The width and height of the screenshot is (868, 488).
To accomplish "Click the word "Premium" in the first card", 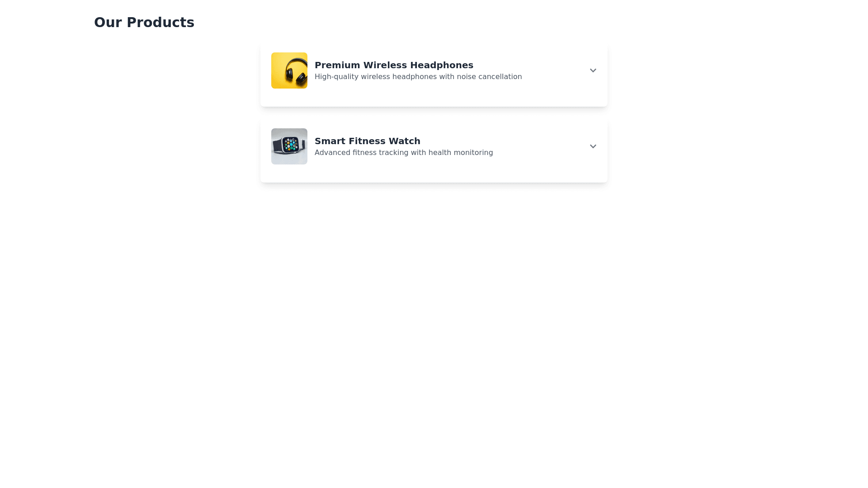I will [337, 65].
